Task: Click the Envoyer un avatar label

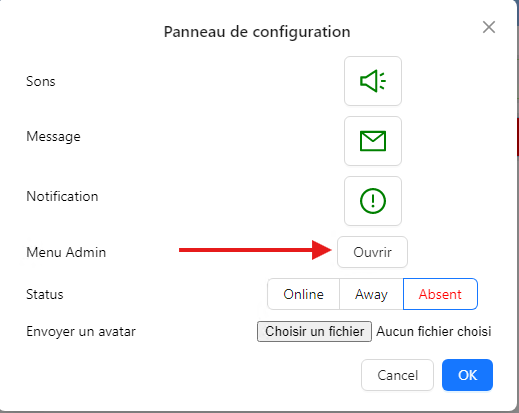Action: point(81,332)
